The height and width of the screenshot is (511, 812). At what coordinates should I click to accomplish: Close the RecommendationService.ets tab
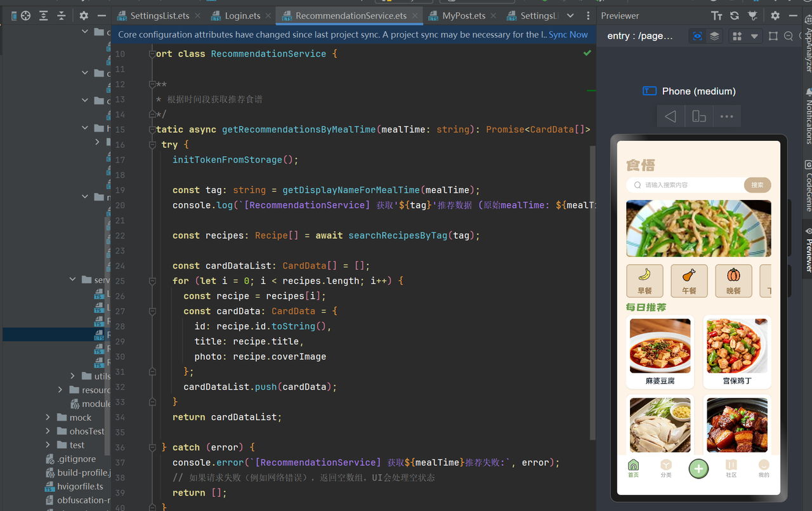pyautogui.click(x=415, y=16)
